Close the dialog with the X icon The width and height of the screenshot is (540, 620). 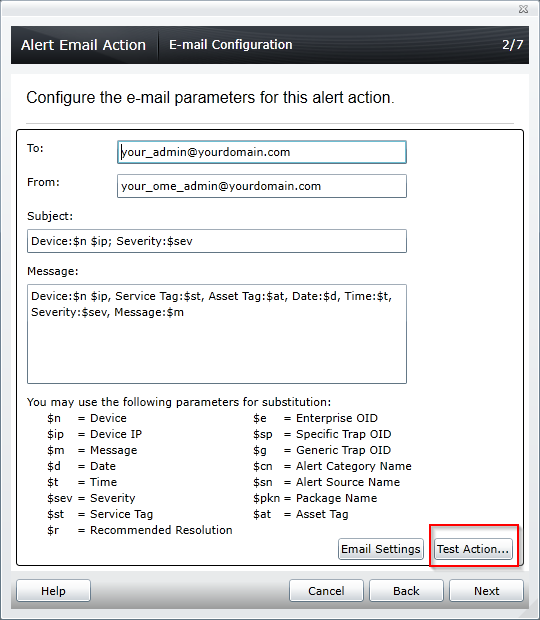[x=523, y=9]
